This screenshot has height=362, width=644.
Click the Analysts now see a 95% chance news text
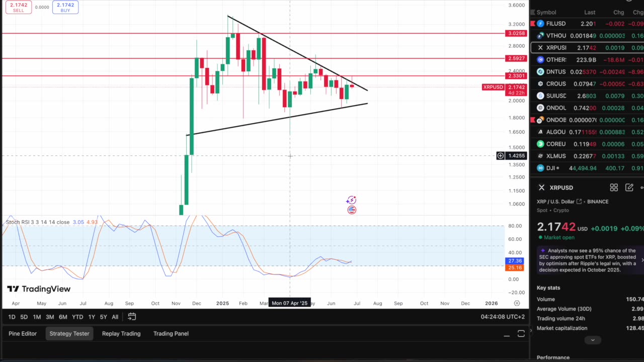(587, 260)
